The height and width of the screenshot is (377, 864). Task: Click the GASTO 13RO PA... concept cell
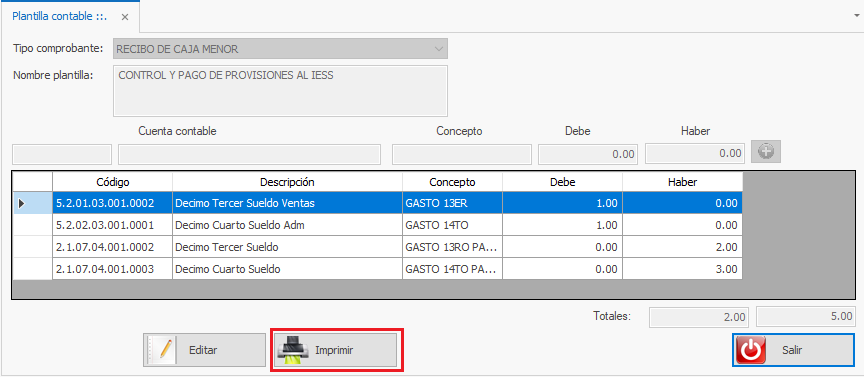click(x=452, y=247)
